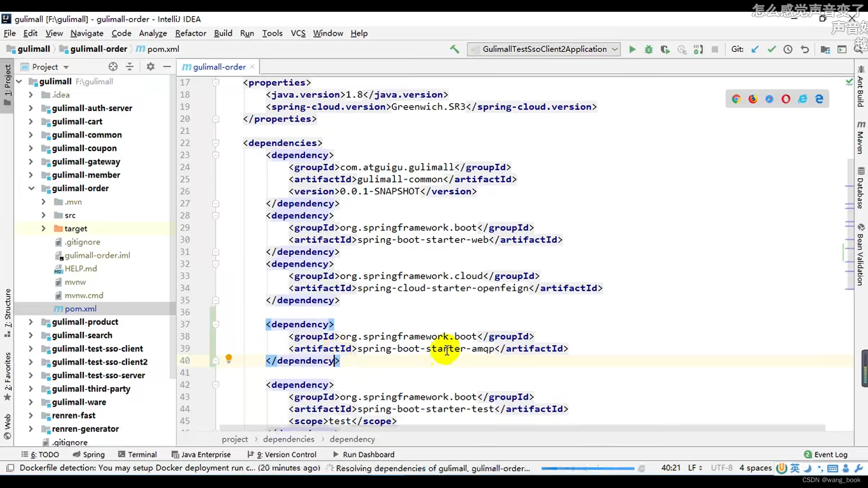Click the UTF-8 encoding indicator
Viewport: 868px width, 488px height.
[x=722, y=468]
